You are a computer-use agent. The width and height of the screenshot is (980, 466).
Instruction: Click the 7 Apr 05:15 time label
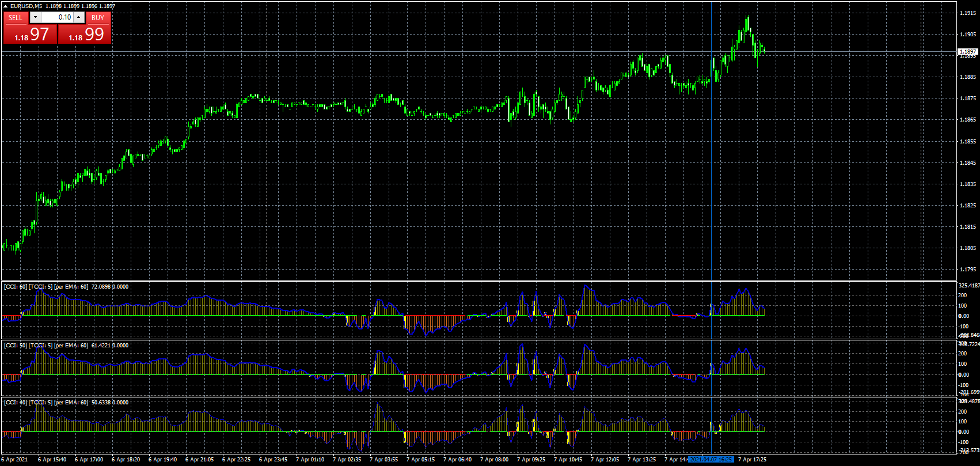coord(420,460)
